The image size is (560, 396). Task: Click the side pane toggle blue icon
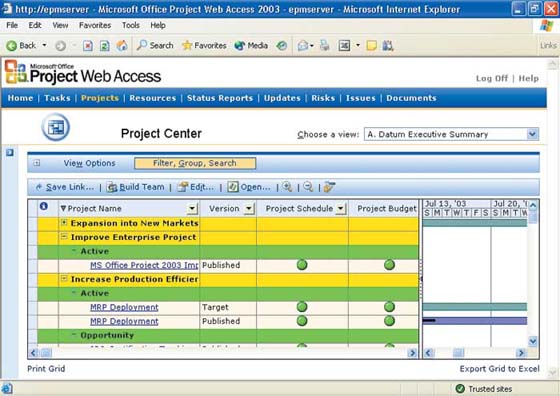point(10,152)
